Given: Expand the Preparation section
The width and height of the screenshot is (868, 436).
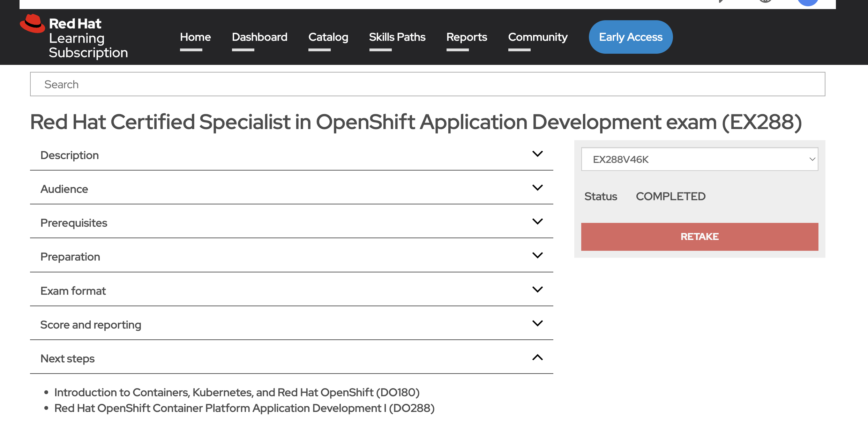Looking at the screenshot, I should [537, 255].
